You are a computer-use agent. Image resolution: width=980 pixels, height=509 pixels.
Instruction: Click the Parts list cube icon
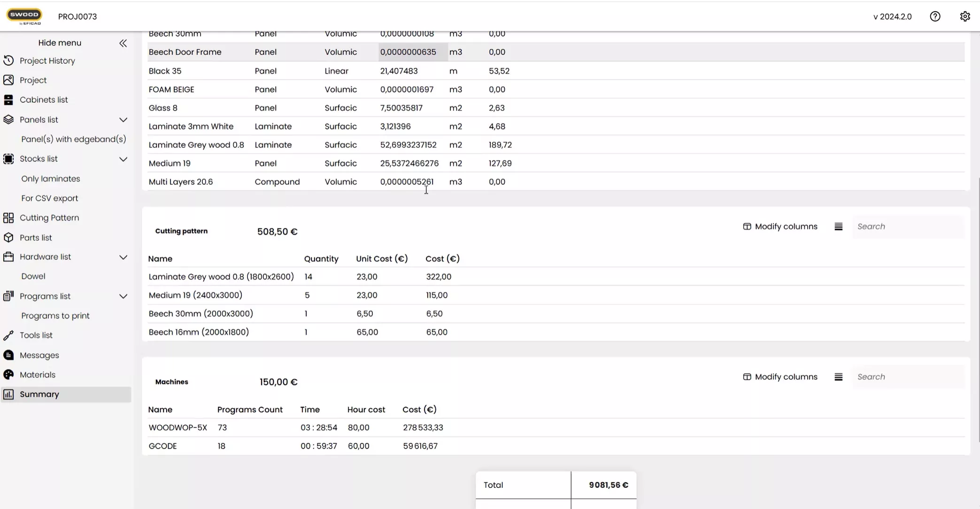[x=8, y=238]
